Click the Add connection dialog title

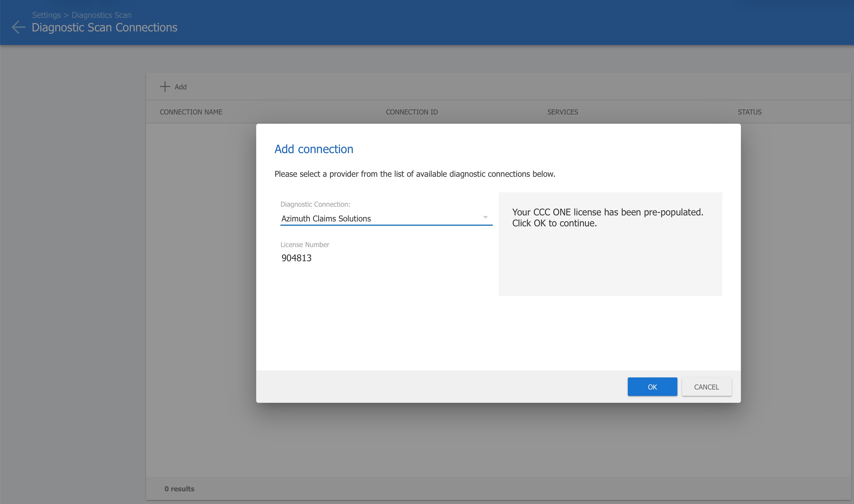314,149
